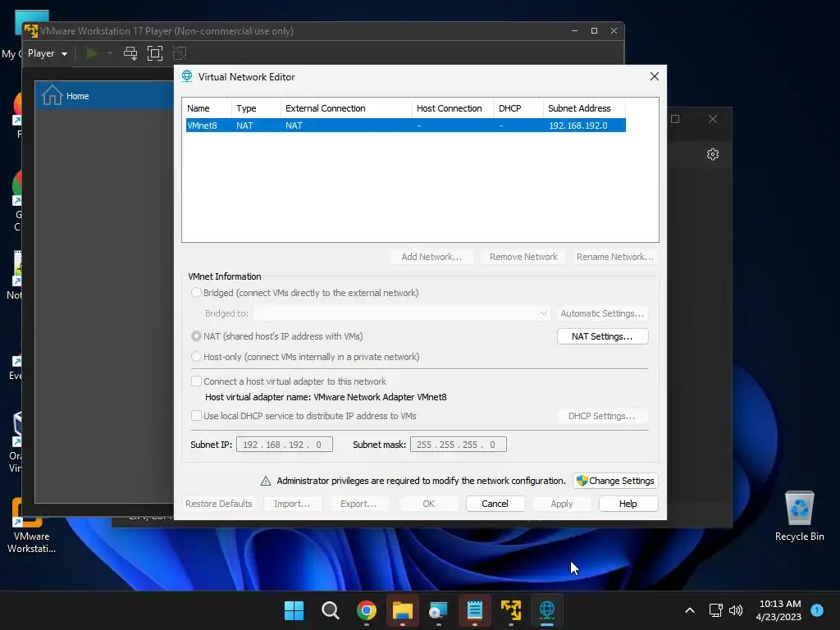This screenshot has height=630, width=840.
Task: Open Notepad from taskbar
Action: pyautogui.click(x=475, y=610)
